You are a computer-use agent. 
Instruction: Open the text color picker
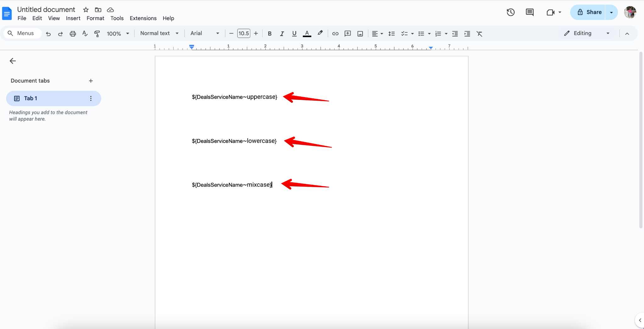coord(307,34)
